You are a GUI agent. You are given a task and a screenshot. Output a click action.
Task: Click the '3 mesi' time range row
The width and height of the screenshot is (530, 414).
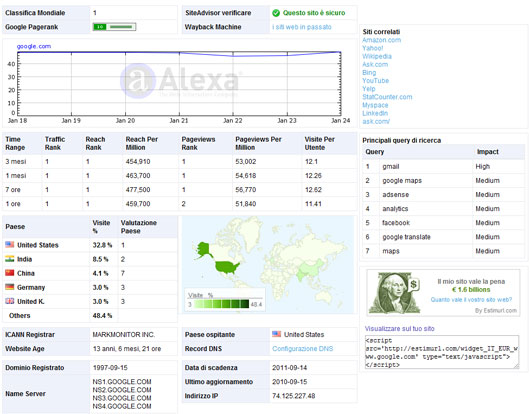pos(179,162)
